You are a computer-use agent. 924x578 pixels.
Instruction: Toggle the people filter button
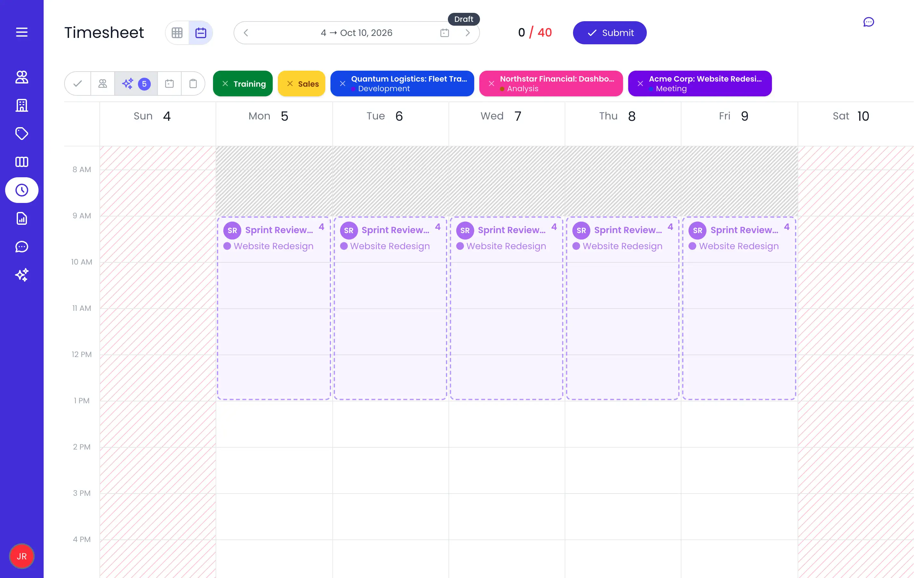[103, 83]
